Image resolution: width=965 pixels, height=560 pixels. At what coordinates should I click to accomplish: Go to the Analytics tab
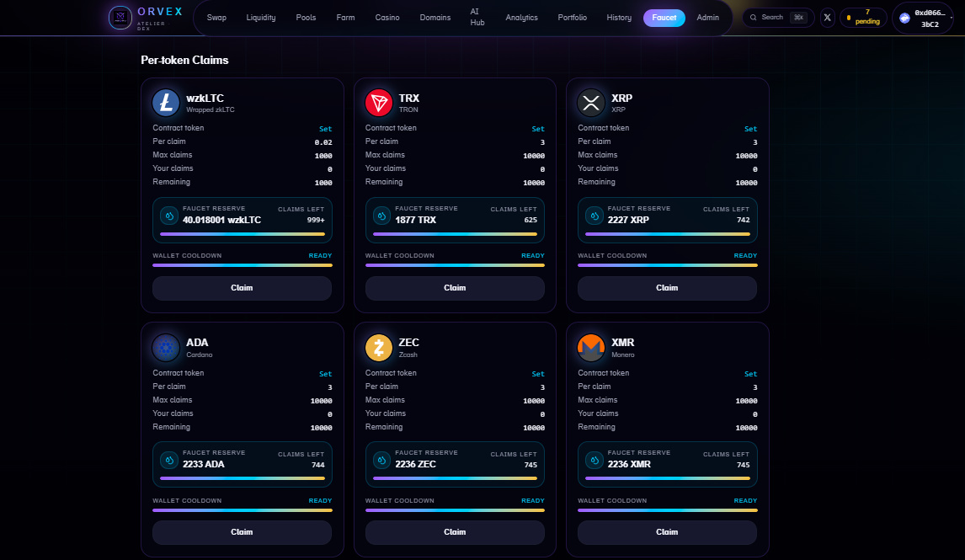521,18
